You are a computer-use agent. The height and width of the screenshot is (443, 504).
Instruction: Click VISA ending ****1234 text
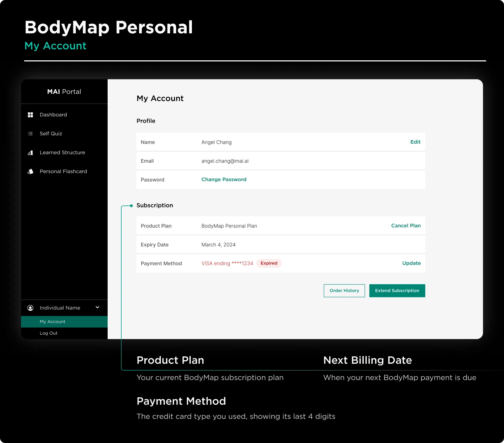point(227,263)
